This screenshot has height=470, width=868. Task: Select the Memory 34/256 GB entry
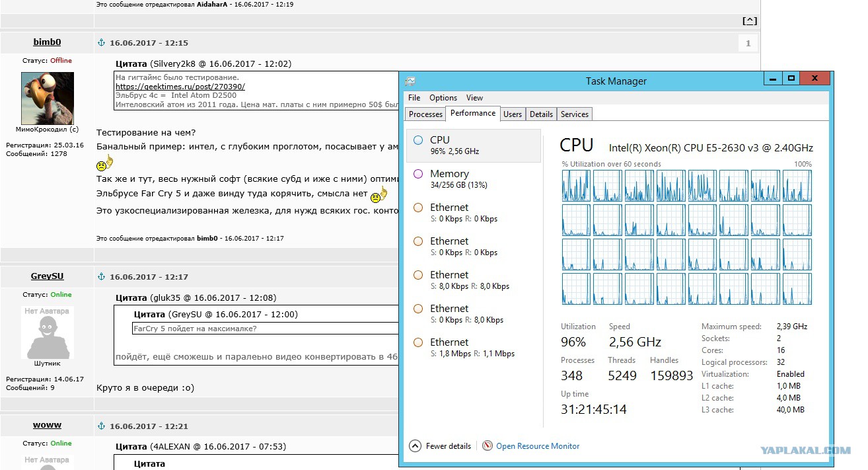[x=473, y=179]
